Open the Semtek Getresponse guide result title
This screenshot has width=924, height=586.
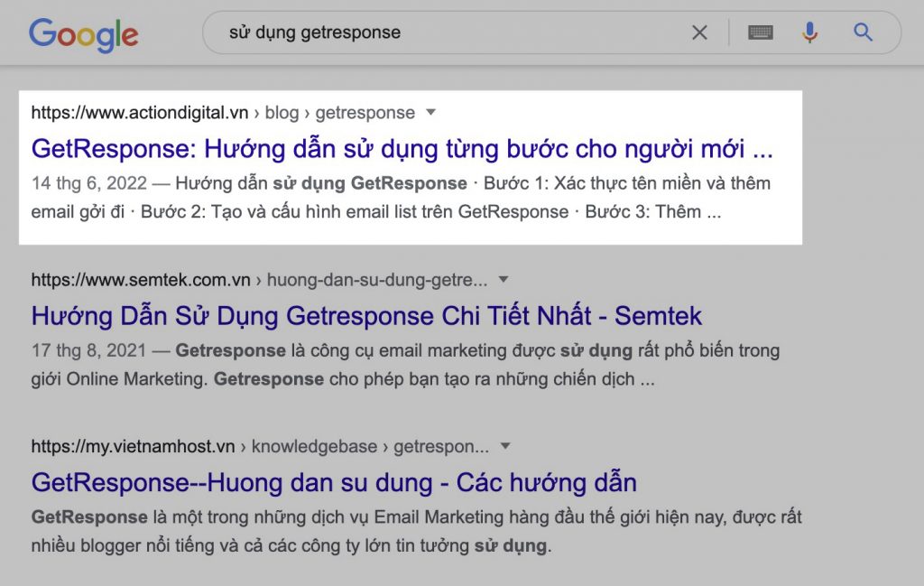[x=366, y=315]
